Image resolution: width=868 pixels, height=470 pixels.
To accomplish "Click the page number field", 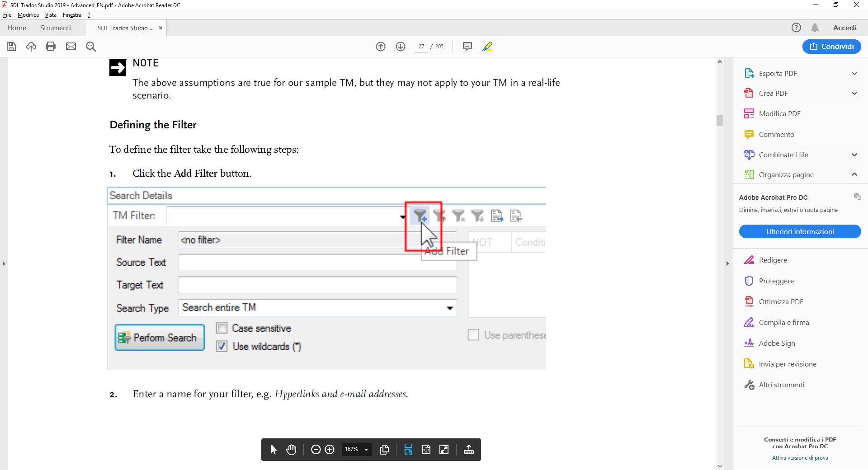I will point(421,47).
